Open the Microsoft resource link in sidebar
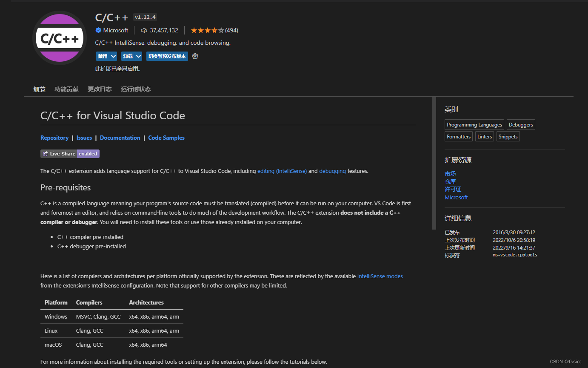 [x=456, y=197]
